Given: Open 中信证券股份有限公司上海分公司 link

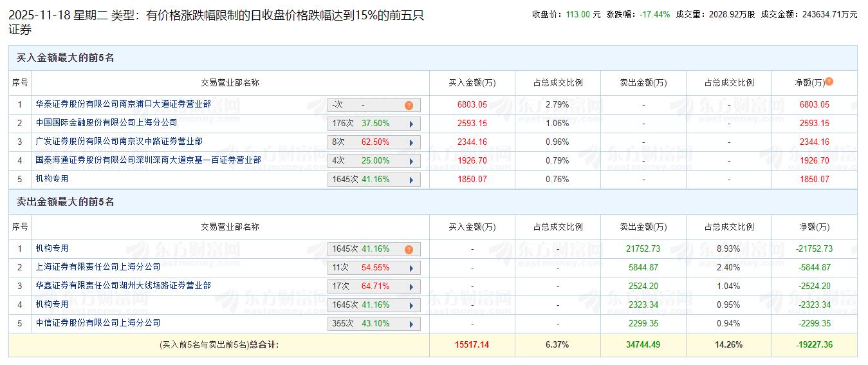Looking at the screenshot, I should tap(98, 323).
